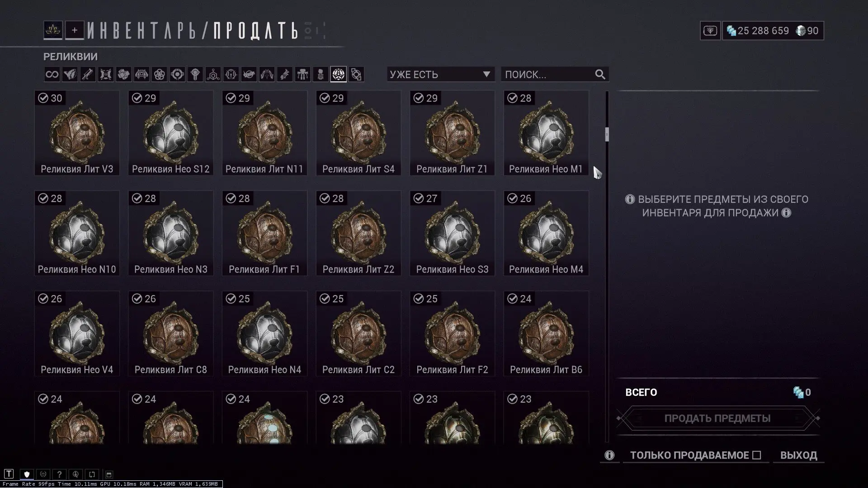The height and width of the screenshot is (488, 868).
Task: Click the selected relics category filter icon
Action: pyautogui.click(x=339, y=75)
